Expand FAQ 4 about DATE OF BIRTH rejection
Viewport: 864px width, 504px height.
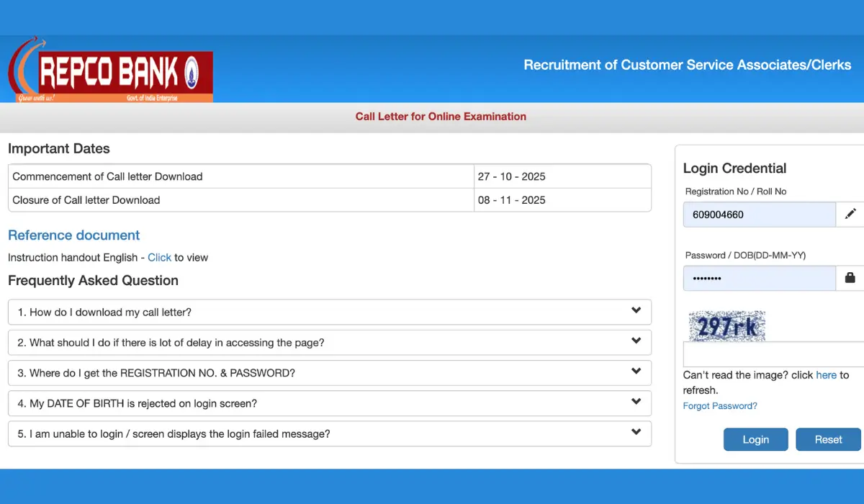[329, 403]
